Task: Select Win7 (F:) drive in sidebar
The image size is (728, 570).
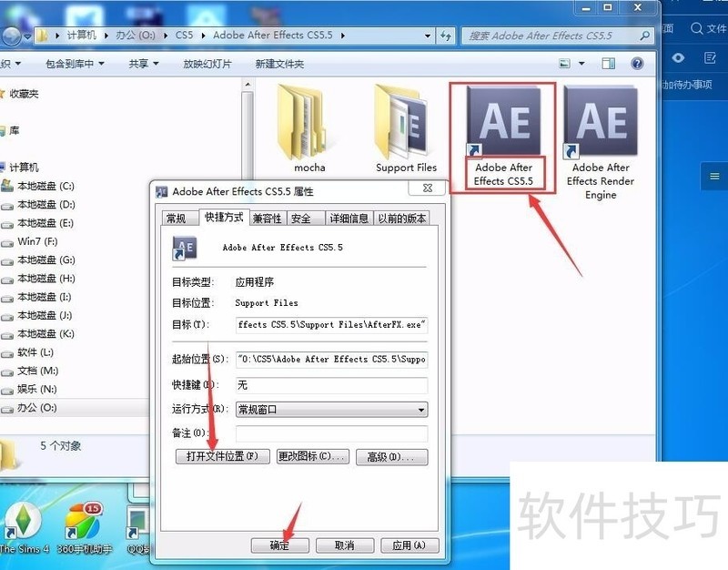Action: click(x=37, y=241)
